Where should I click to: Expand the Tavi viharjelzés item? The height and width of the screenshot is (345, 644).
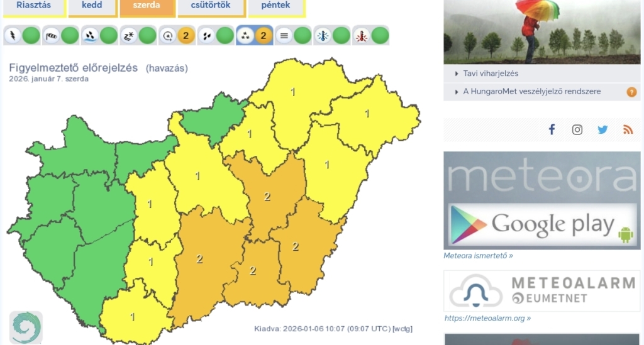pos(491,74)
